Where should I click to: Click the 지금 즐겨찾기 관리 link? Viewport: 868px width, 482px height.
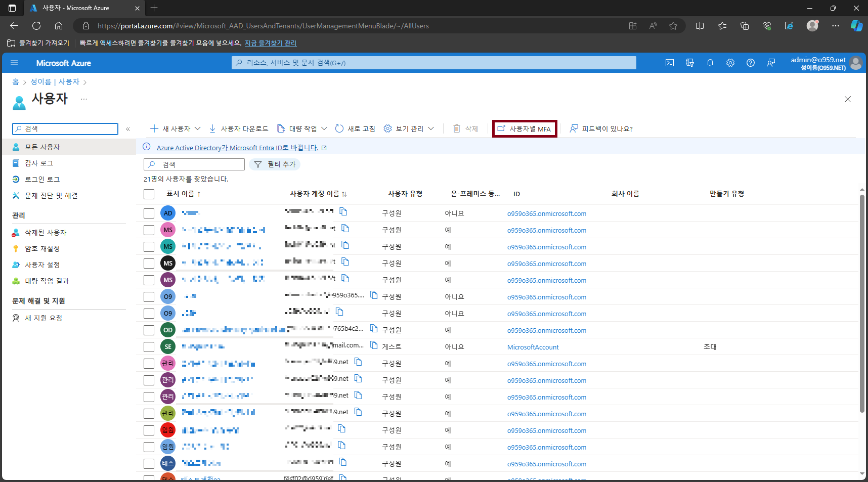tap(271, 43)
